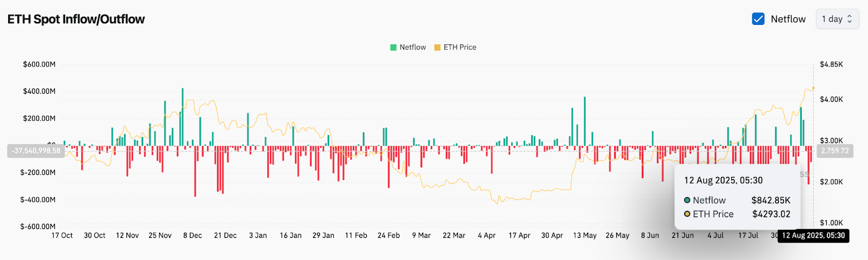868x260 pixels.
Task: Click the yellow ETH Price legend swatch
Action: 437,48
